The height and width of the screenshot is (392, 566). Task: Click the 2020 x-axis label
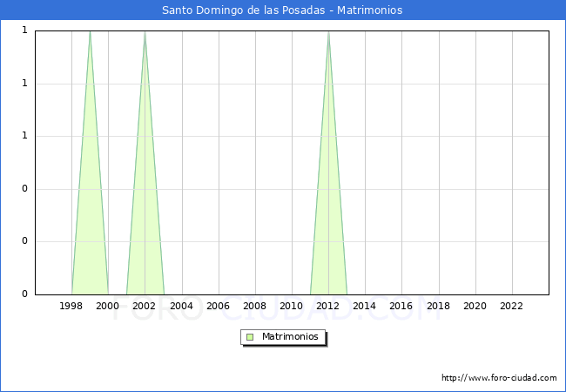475,306
